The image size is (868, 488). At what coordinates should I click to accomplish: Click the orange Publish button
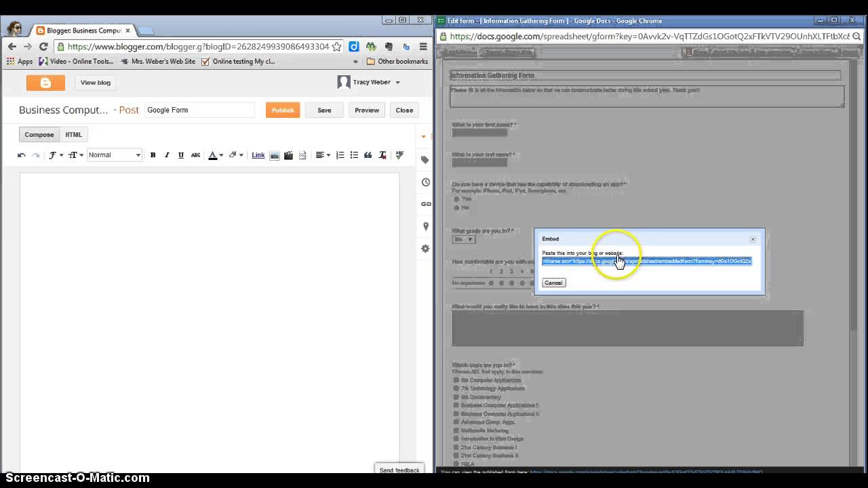[x=283, y=110]
